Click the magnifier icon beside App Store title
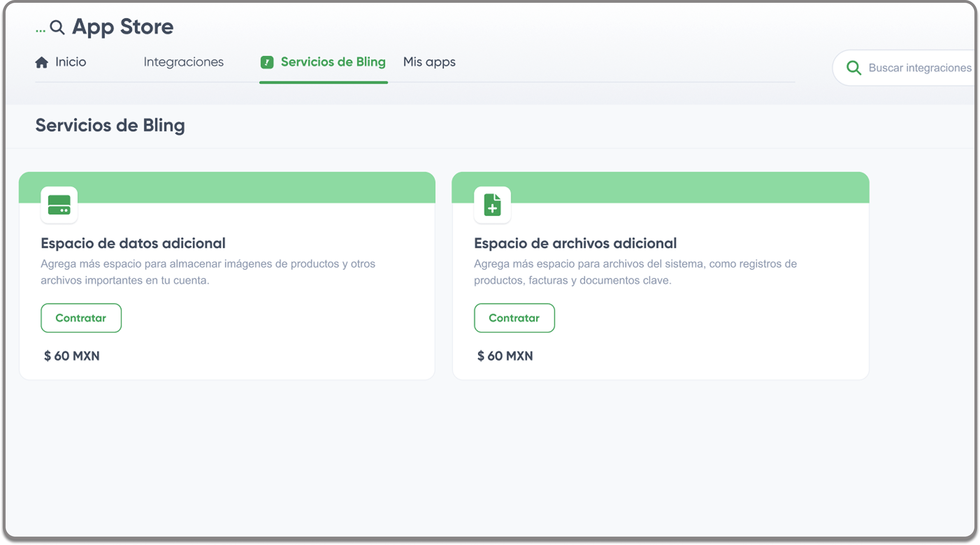 click(x=57, y=27)
